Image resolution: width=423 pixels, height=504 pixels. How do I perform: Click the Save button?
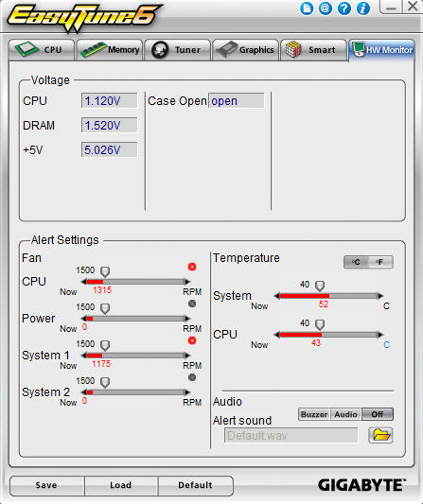47,486
